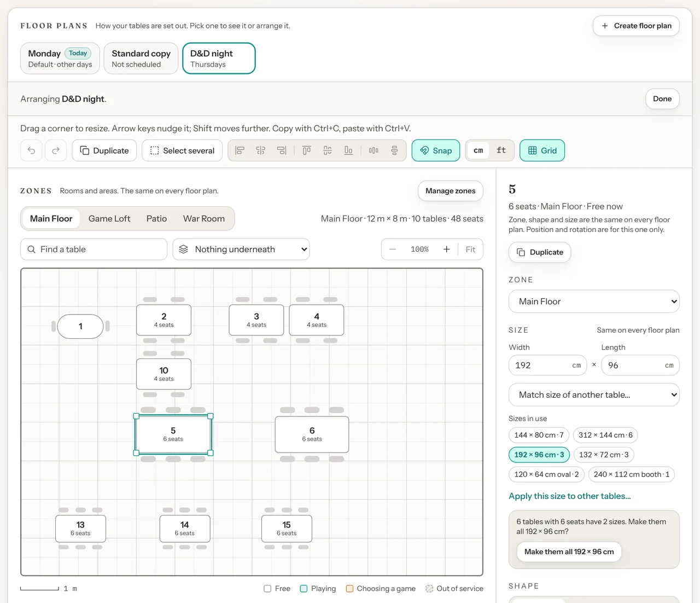This screenshot has width=700, height=603.
Task: Switch to the Game Loft tab
Action: 109,218
